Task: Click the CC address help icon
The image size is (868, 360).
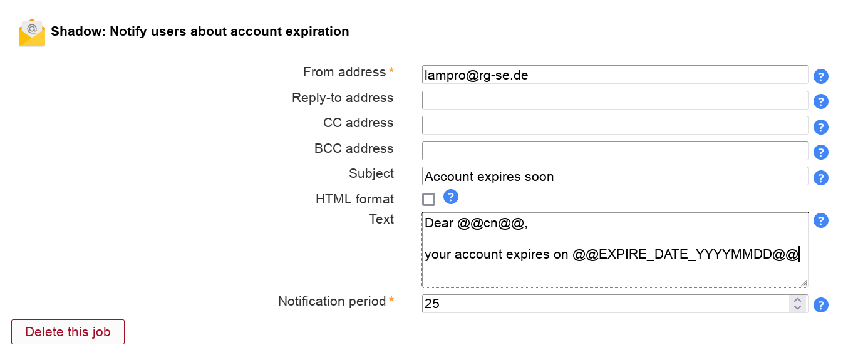Action: (820, 127)
